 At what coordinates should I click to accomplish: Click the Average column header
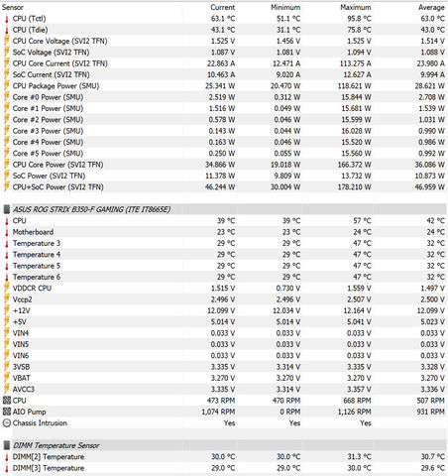coord(431,7)
